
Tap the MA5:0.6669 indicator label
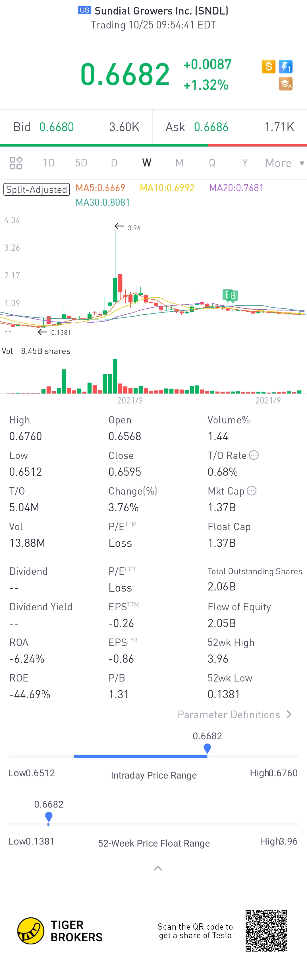coord(100,188)
